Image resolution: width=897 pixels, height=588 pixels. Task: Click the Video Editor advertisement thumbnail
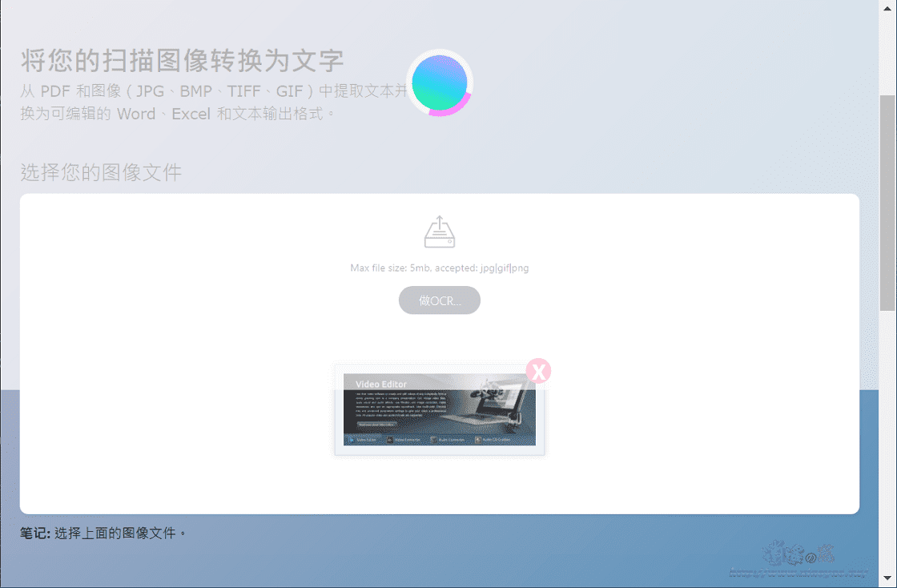coord(439,409)
